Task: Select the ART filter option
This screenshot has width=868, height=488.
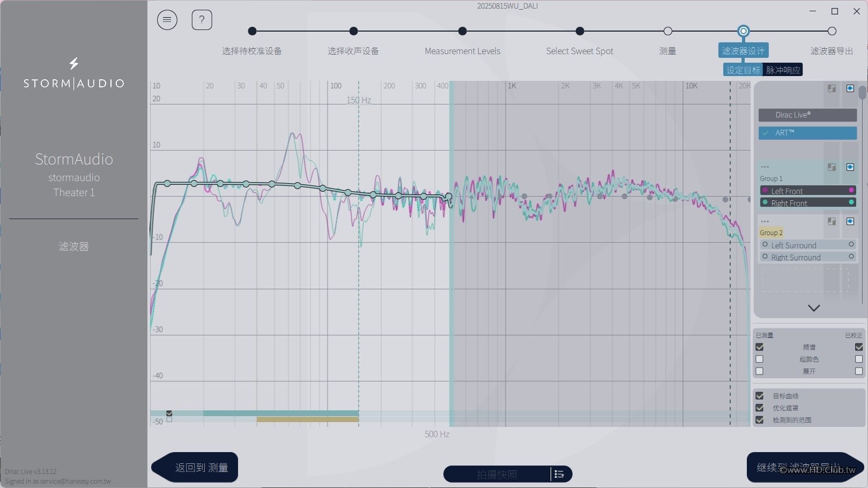Action: tap(807, 133)
